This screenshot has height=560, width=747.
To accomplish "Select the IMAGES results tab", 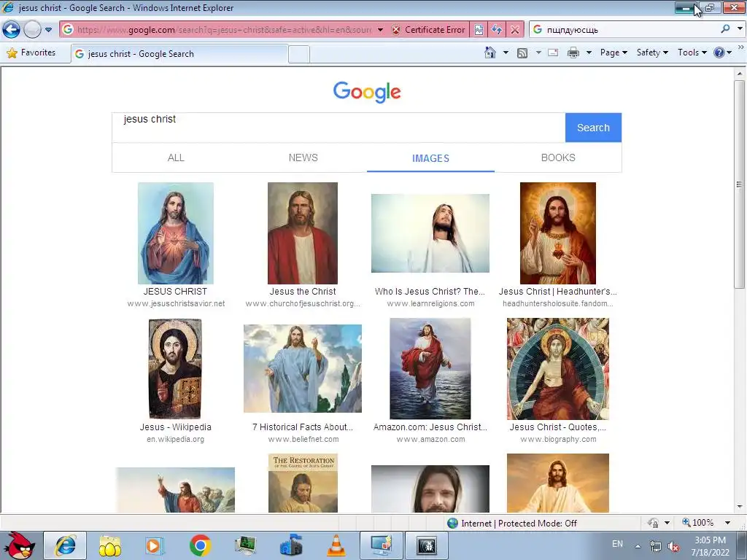I will point(430,158).
